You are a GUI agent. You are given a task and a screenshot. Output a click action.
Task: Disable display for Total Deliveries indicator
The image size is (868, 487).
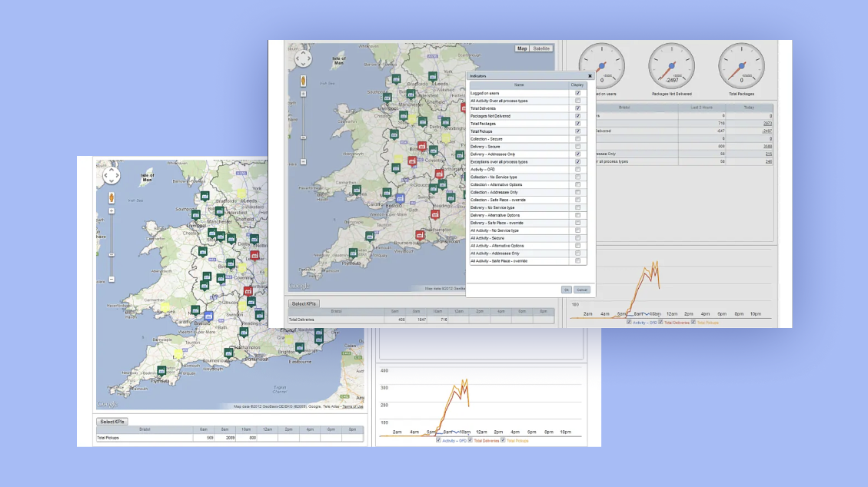coord(577,108)
